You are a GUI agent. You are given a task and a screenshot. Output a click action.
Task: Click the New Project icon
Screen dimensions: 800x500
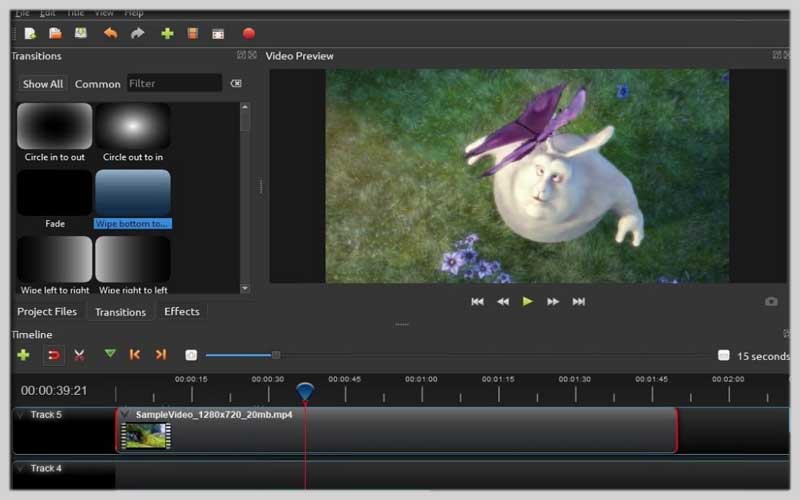pos(30,34)
